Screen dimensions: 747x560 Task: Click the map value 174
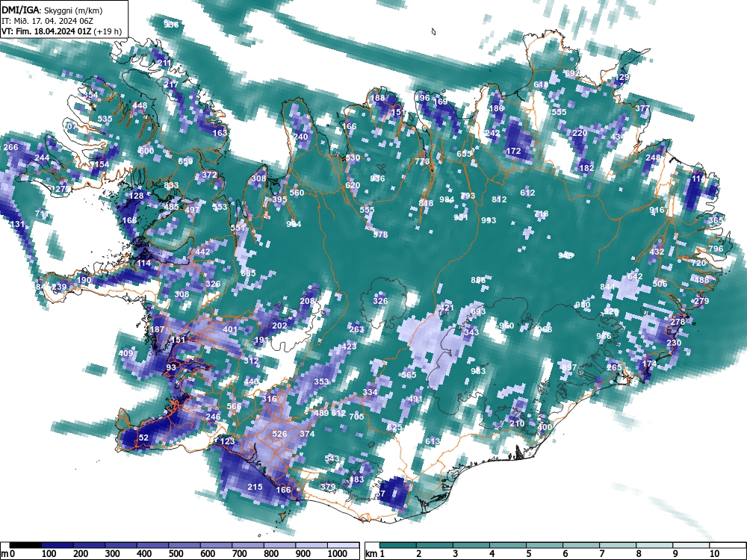coord(649,364)
